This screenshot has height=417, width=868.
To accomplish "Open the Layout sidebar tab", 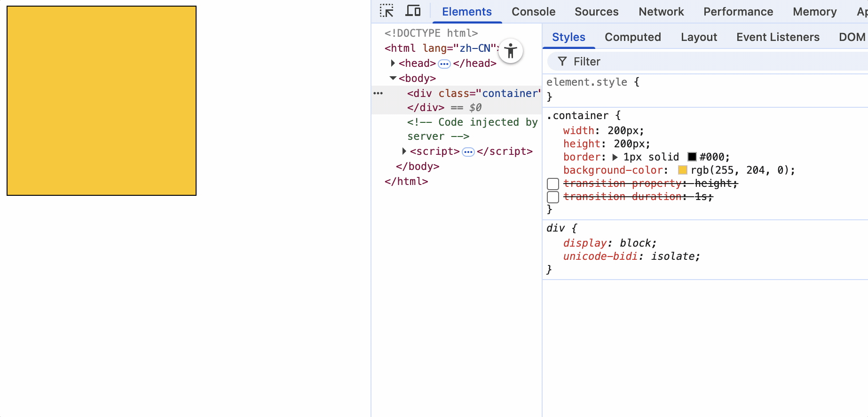I will (699, 37).
